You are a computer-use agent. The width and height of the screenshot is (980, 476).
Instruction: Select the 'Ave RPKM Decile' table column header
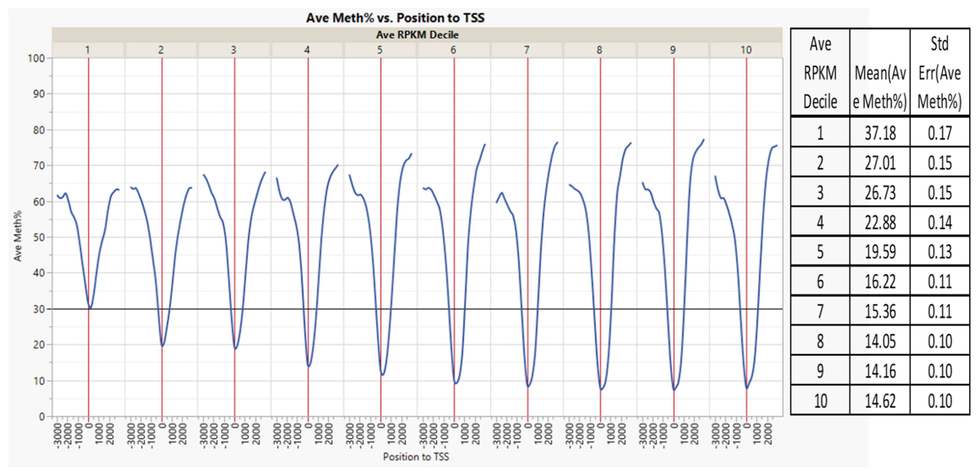(x=820, y=72)
